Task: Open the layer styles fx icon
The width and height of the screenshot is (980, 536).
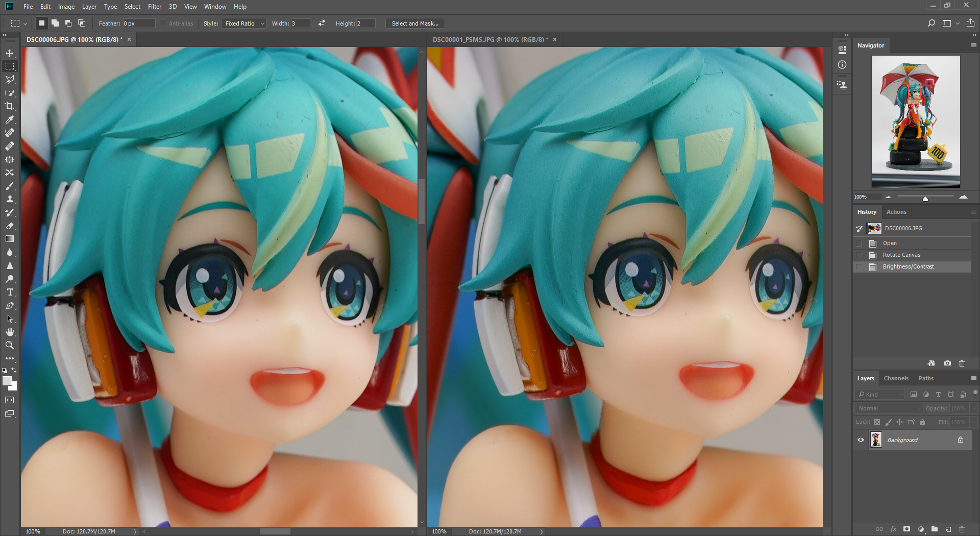Action: pos(893,529)
